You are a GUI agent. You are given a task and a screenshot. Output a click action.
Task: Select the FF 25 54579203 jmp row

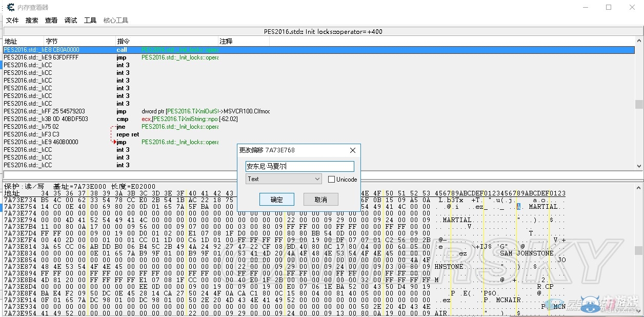318,111
